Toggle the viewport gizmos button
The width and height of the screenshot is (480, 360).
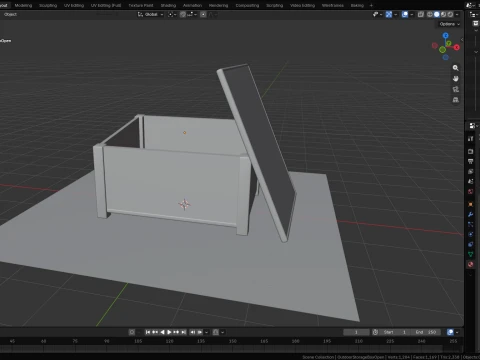[x=389, y=14]
